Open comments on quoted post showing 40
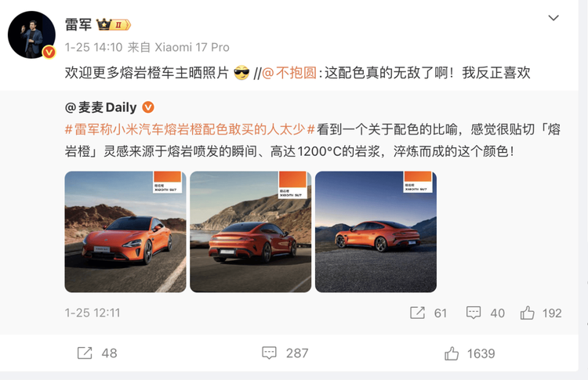Viewport: 588px width, 380px height. [x=485, y=313]
